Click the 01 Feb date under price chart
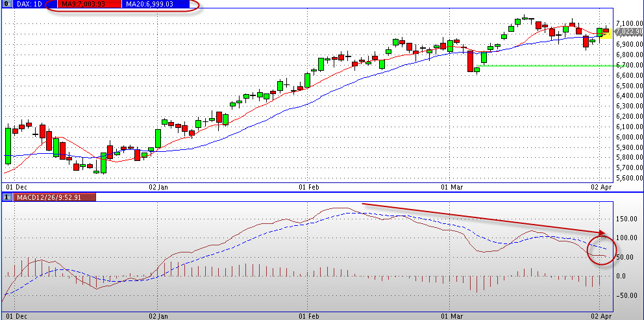644x320 pixels. point(308,187)
